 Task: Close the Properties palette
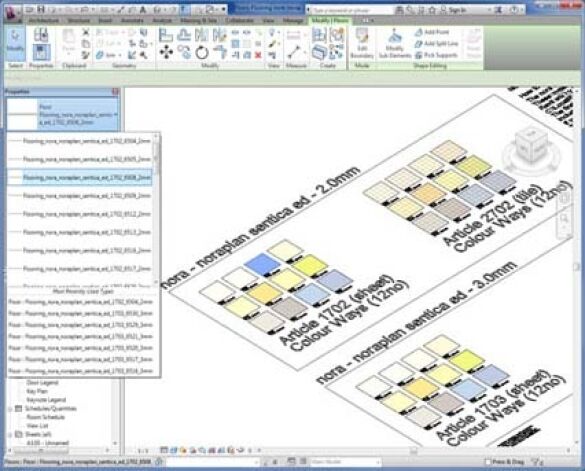point(115,91)
